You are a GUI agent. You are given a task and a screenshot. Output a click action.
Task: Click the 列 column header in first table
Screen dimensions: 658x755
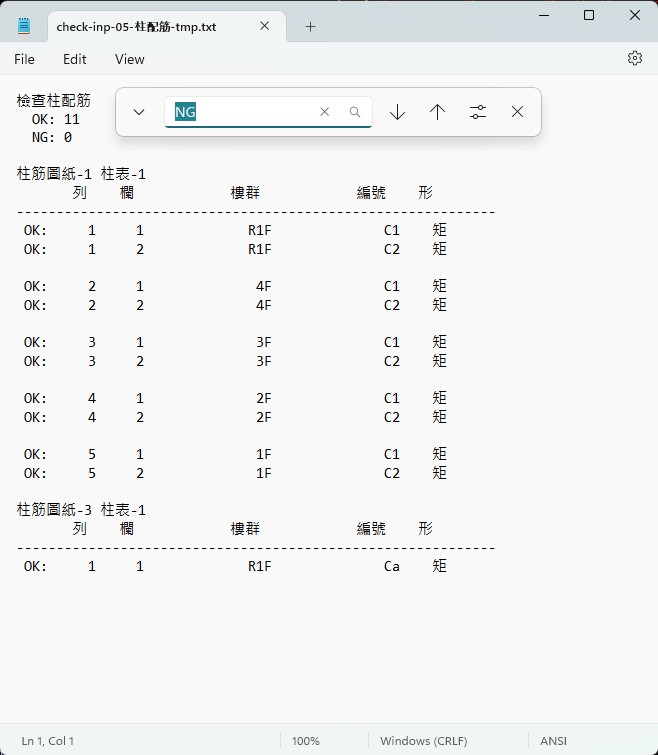click(80, 193)
